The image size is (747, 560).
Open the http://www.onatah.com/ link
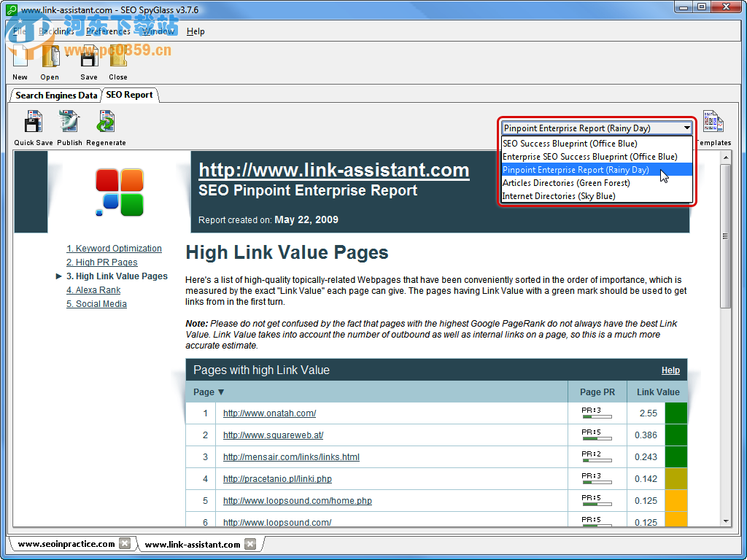[x=269, y=413]
